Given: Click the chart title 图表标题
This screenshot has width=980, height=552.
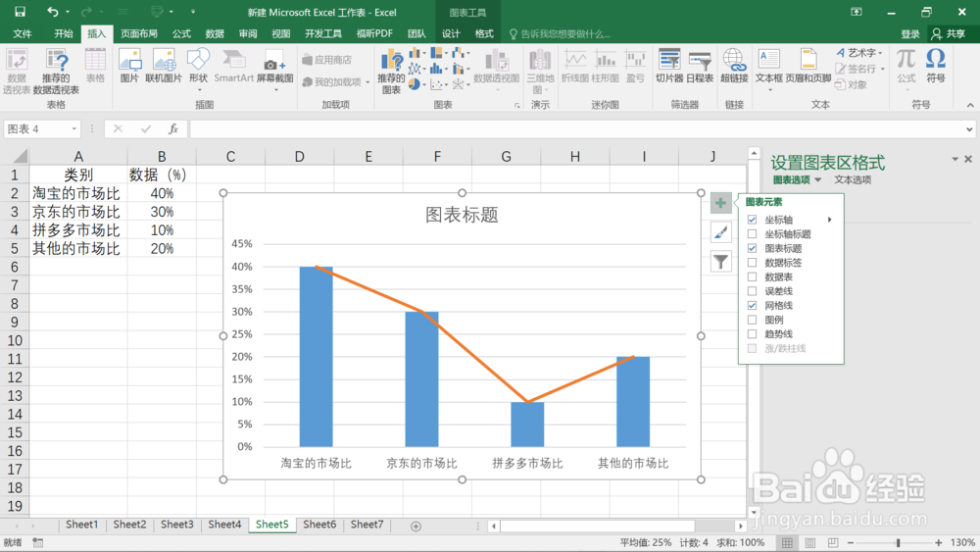Looking at the screenshot, I should [x=462, y=215].
